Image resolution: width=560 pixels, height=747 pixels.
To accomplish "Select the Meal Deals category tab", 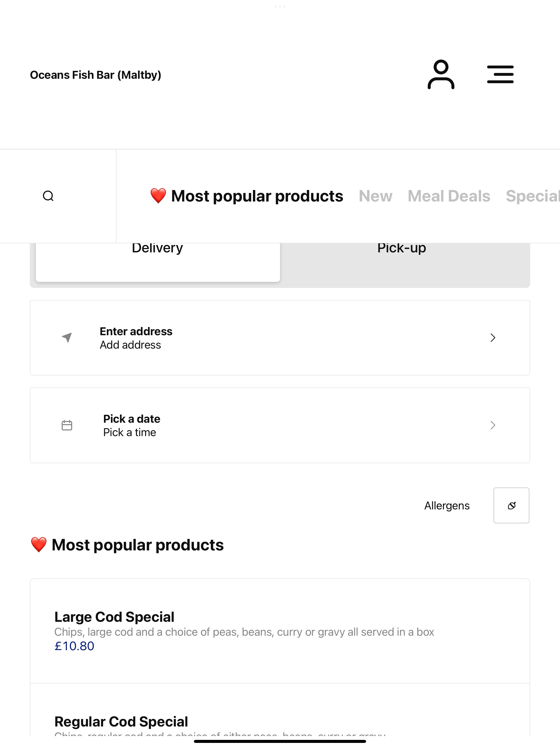I will coord(449,196).
